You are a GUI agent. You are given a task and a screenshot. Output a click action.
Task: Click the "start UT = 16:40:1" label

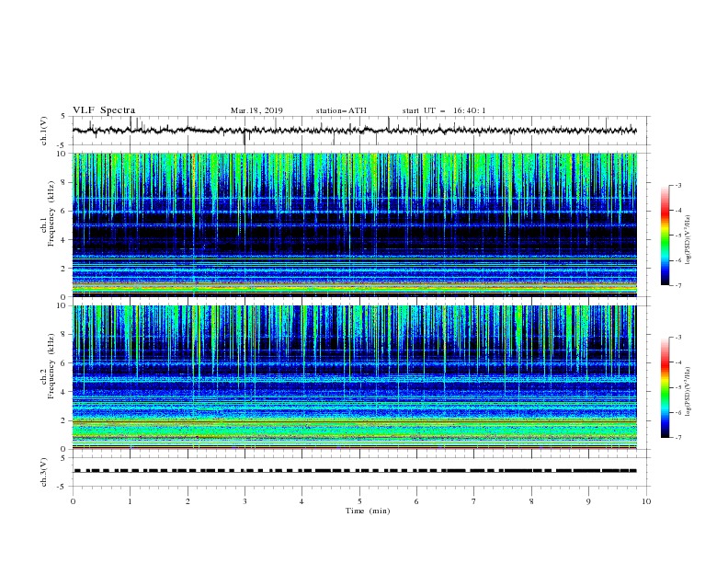(x=444, y=110)
